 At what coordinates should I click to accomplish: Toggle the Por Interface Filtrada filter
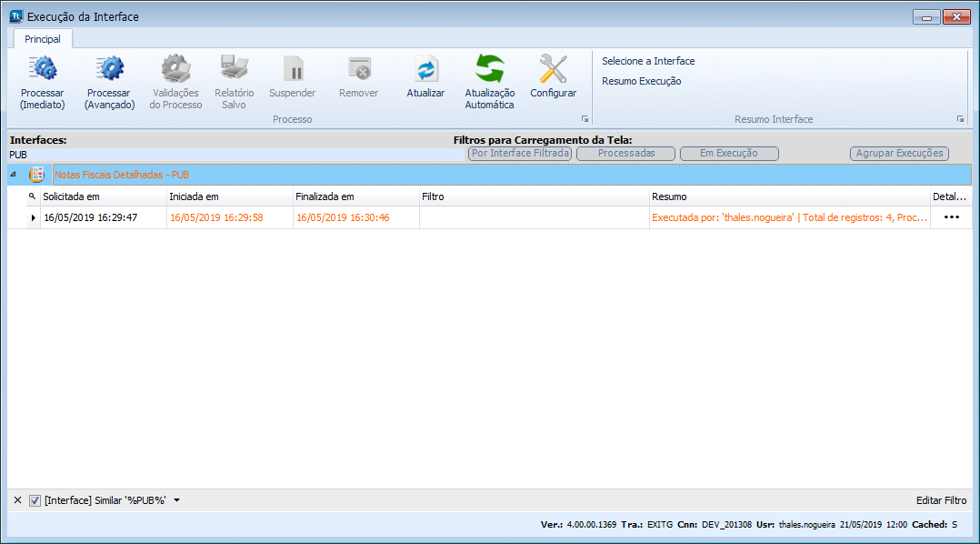[520, 154]
